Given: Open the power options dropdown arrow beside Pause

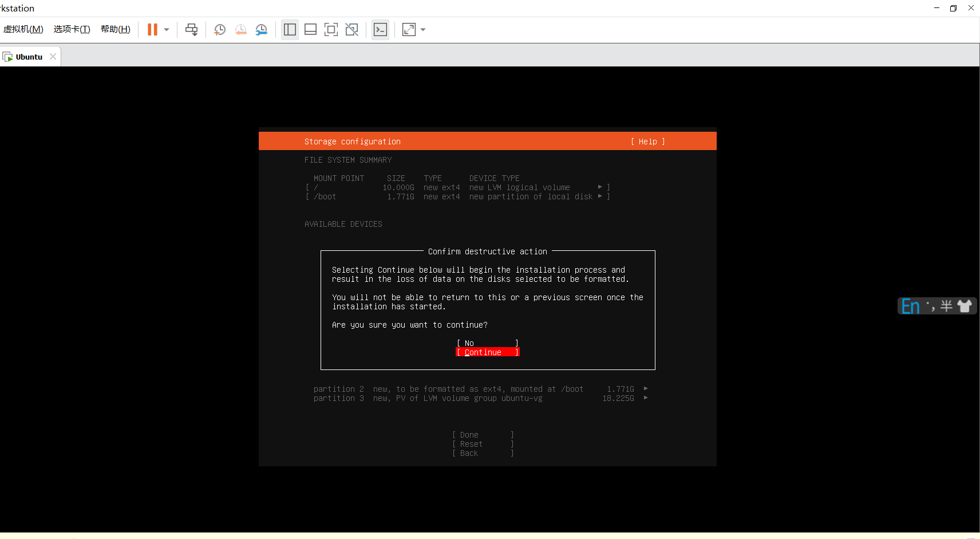Looking at the screenshot, I should click(167, 30).
